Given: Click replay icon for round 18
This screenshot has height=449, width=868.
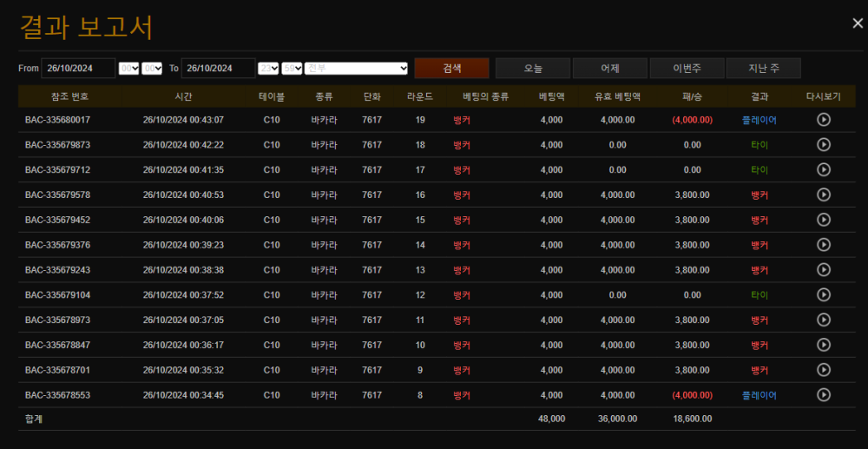Looking at the screenshot, I should coord(824,145).
